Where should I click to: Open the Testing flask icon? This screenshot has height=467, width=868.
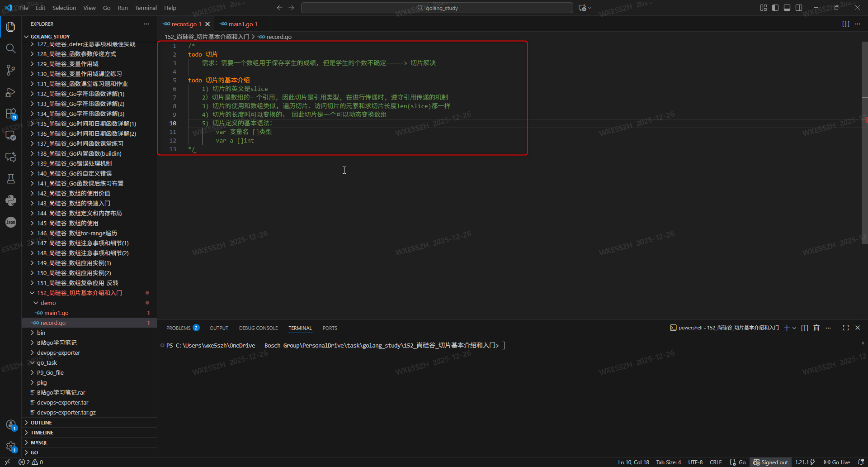11,179
